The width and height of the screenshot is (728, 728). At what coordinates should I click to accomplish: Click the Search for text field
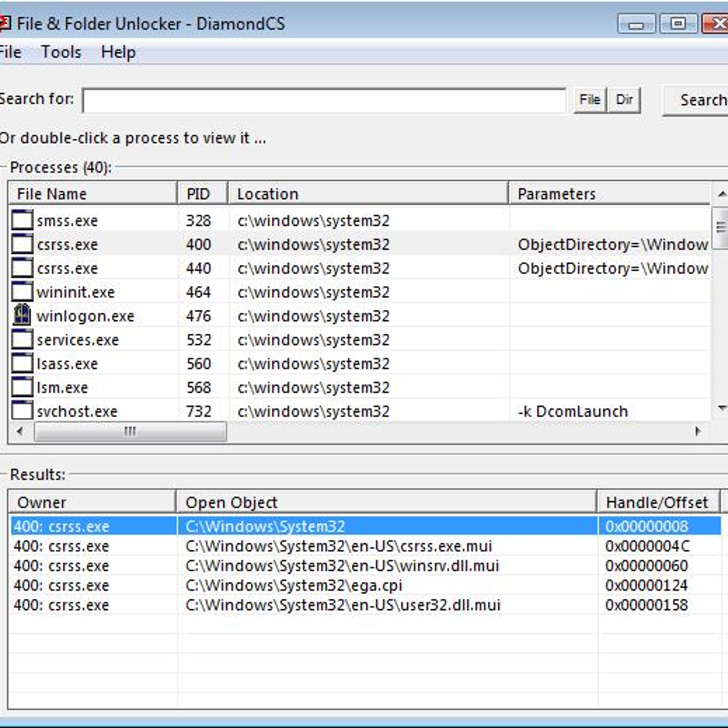pos(324,101)
